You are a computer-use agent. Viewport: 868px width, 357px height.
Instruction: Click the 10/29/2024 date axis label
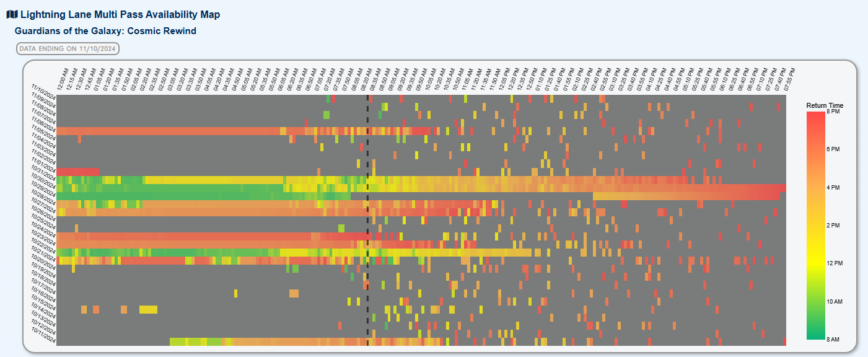coord(43,188)
